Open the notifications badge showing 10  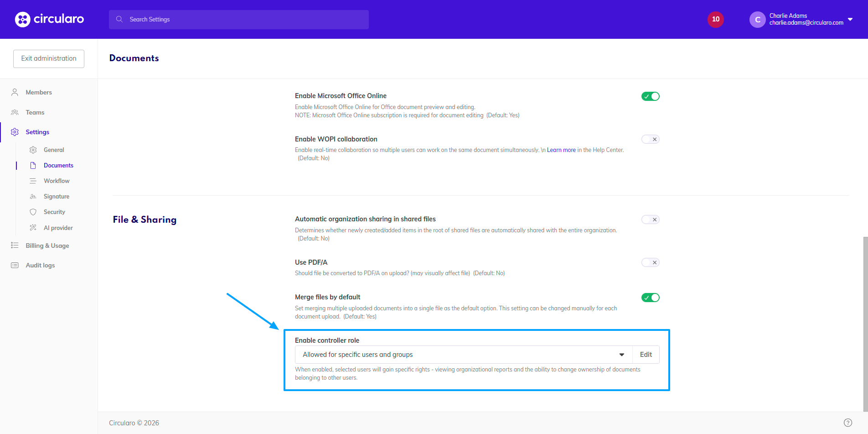coord(715,19)
